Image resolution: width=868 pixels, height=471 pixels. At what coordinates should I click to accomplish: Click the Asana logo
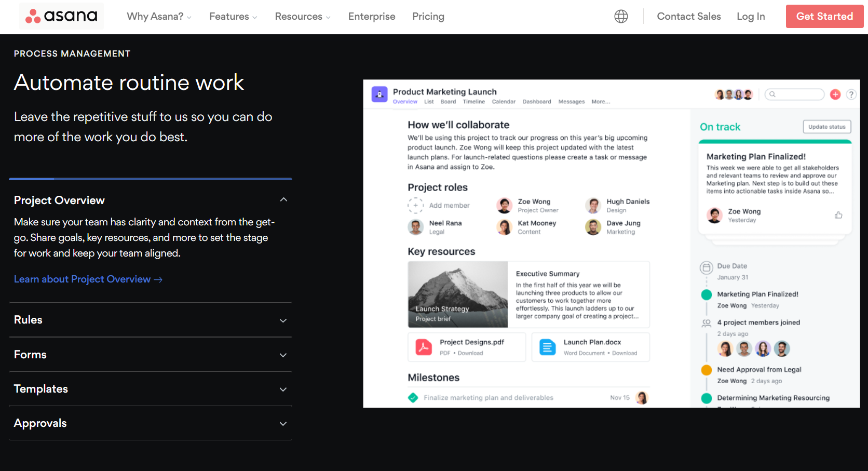(x=61, y=16)
